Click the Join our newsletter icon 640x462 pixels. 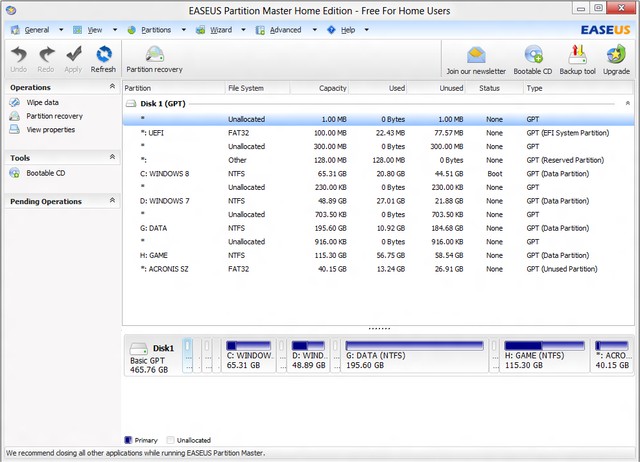476,56
